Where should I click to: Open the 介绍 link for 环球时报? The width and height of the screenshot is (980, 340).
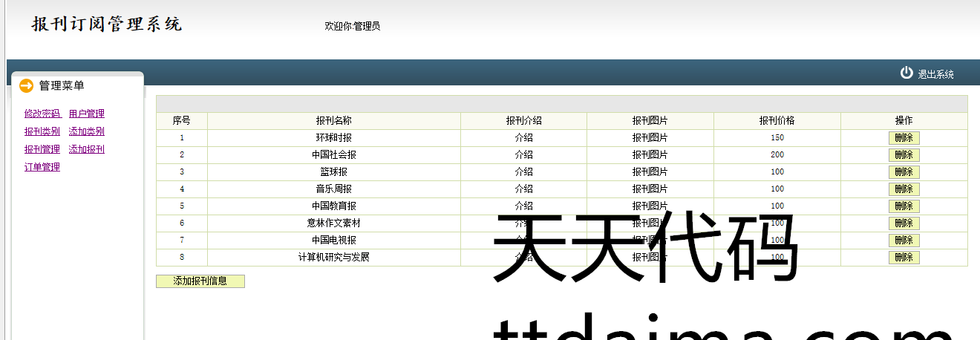(523, 138)
